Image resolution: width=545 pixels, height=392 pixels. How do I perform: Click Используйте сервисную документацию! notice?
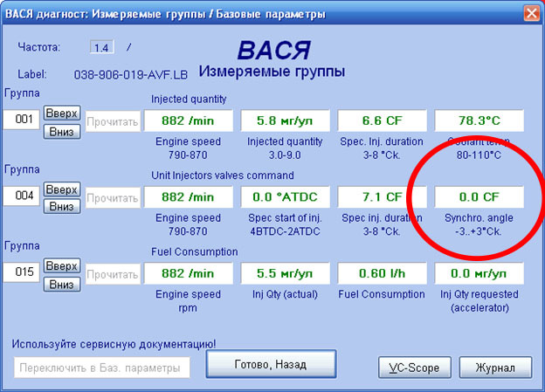coord(114,344)
